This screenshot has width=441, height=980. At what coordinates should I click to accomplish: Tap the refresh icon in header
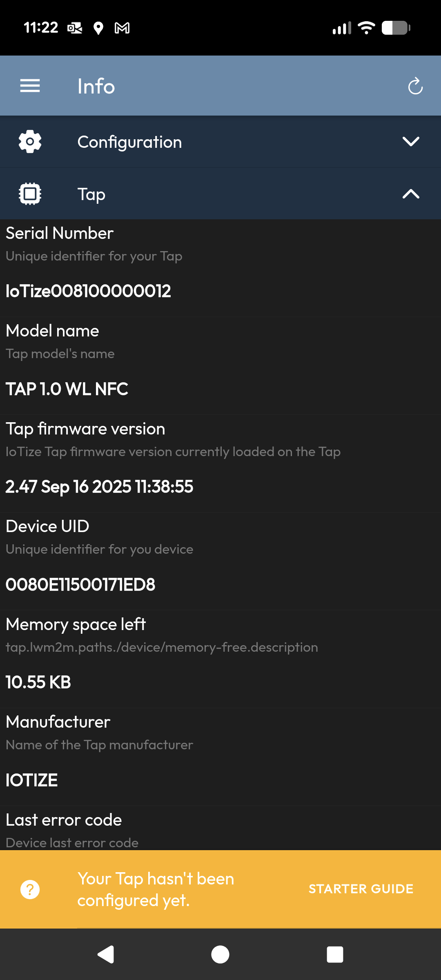415,86
